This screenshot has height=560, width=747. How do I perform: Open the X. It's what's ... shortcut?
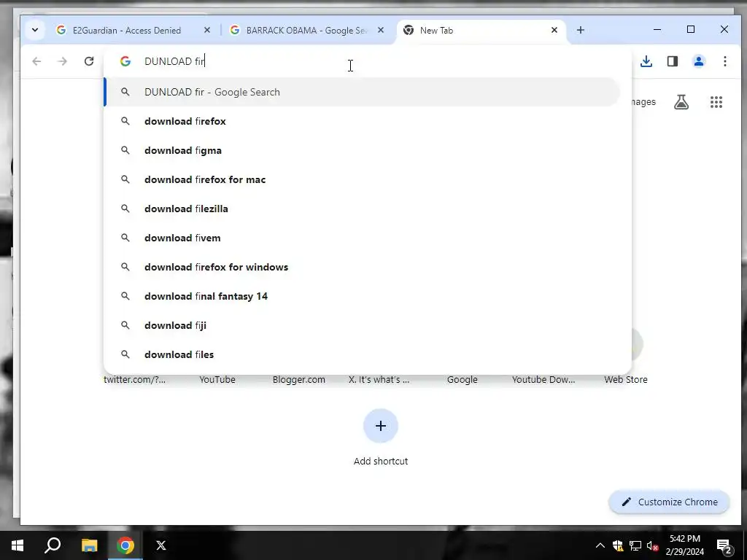tap(379, 379)
